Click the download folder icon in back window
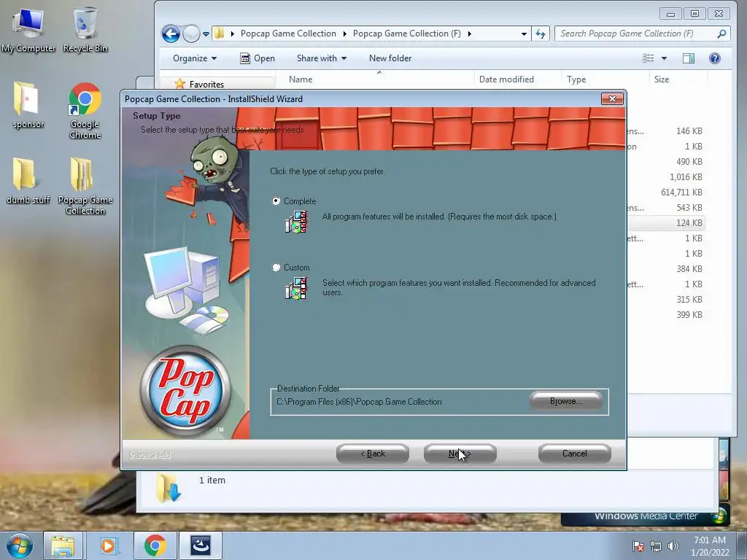This screenshot has height=560, width=747. (x=169, y=488)
